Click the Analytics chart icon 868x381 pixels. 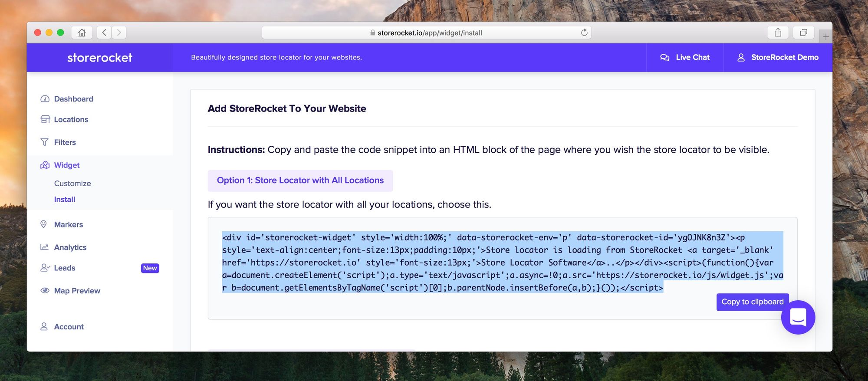tap(44, 247)
